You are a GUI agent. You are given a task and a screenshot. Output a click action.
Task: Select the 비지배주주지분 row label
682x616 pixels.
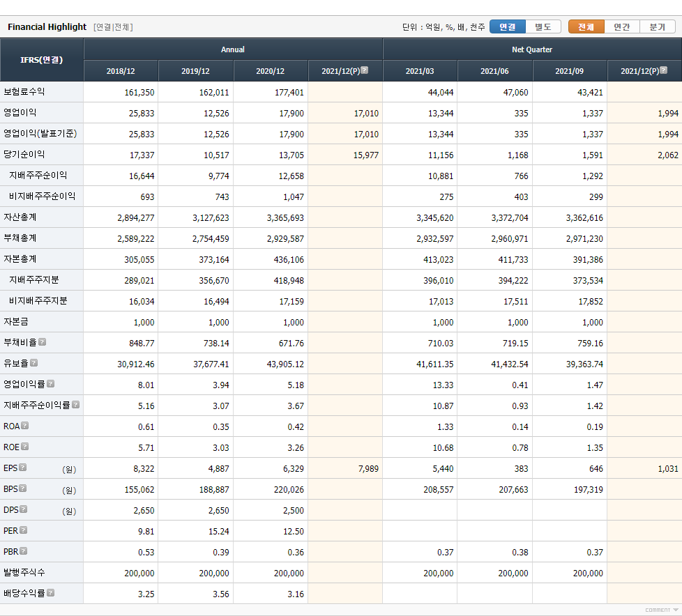pos(38,300)
